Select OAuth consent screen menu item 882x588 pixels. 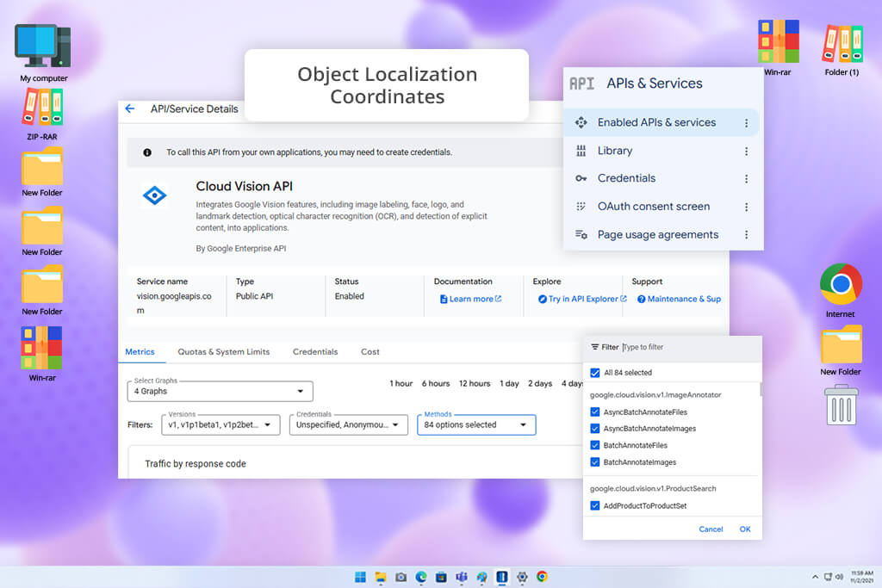[x=661, y=207]
